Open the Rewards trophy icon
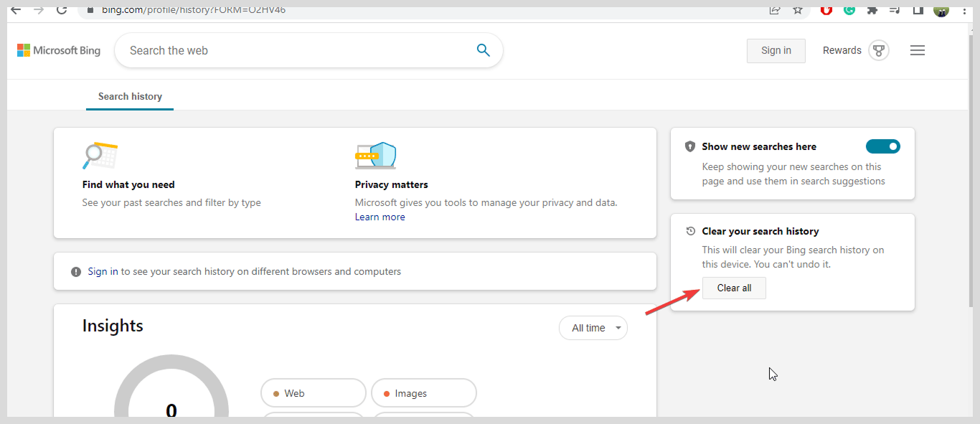980x424 pixels. point(878,50)
